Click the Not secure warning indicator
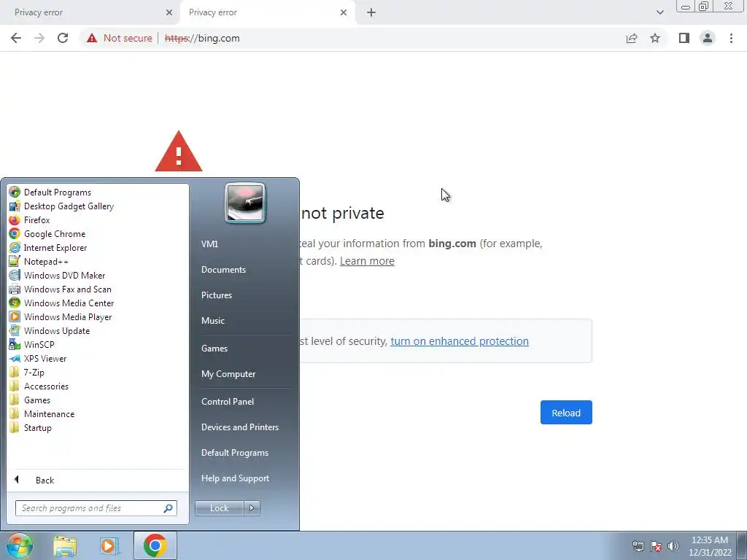 [x=119, y=38]
